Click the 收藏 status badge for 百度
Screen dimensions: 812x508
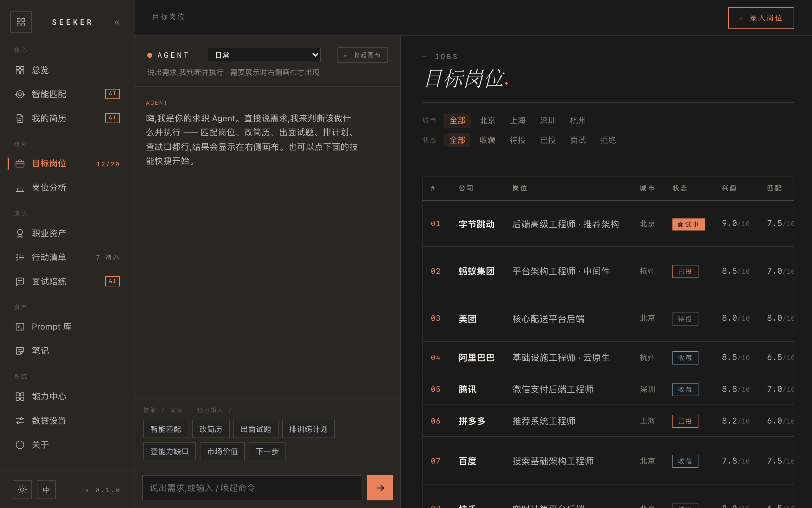pos(685,461)
